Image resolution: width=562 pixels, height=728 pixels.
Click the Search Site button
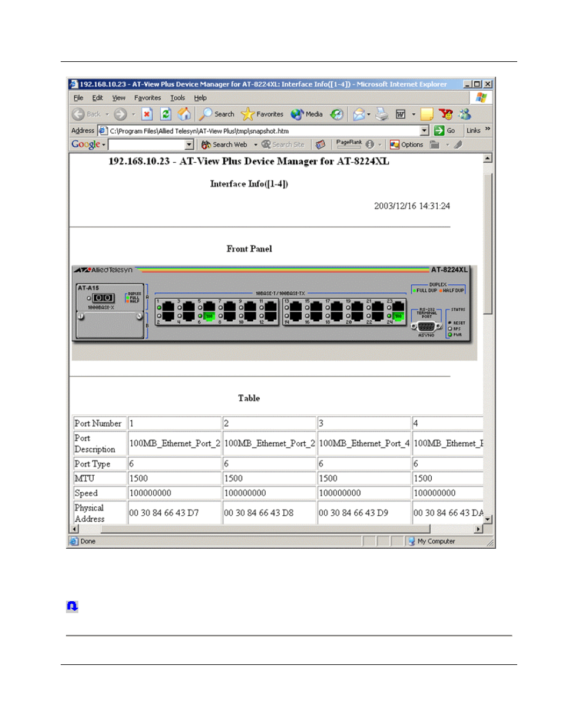click(283, 144)
